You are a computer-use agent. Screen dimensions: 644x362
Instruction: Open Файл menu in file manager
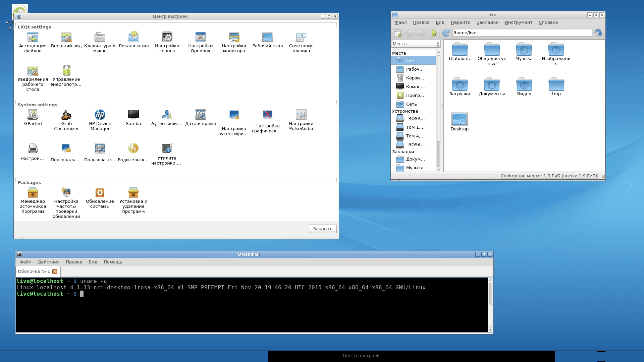pos(400,22)
